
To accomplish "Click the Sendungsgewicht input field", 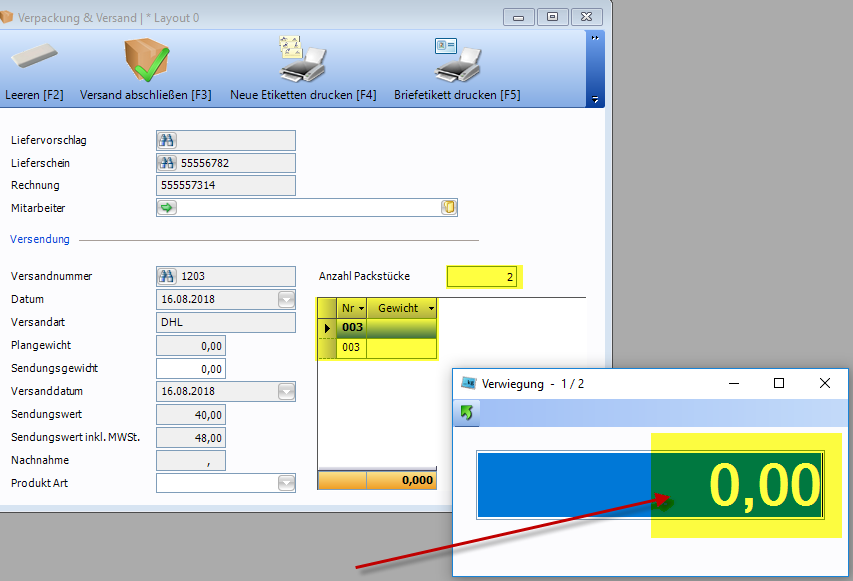I will tap(191, 369).
